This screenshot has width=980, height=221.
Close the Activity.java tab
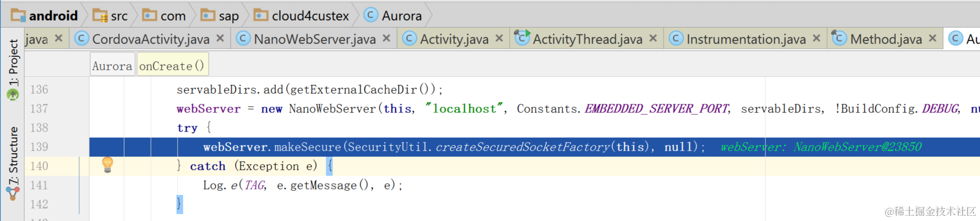499,38
